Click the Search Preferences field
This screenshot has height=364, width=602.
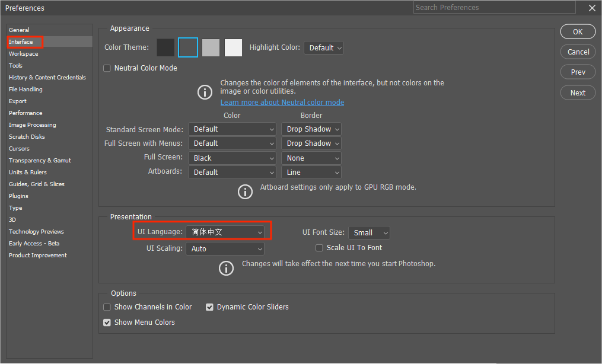coord(495,7)
